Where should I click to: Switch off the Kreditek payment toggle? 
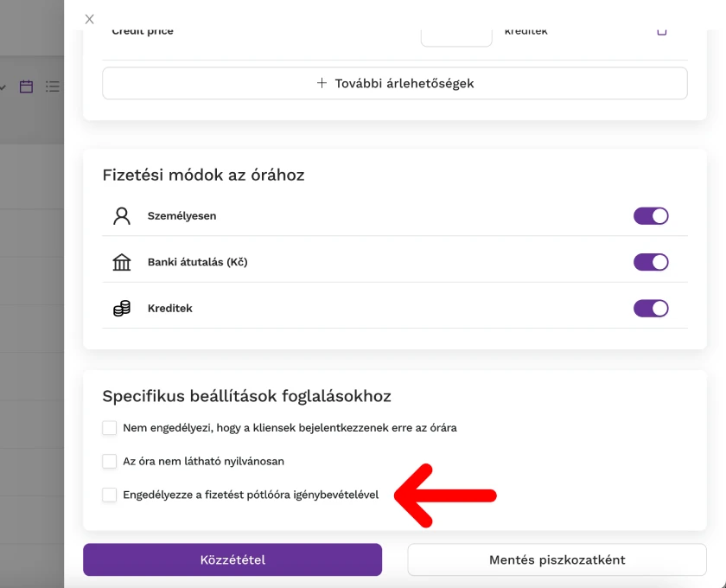[x=651, y=308]
